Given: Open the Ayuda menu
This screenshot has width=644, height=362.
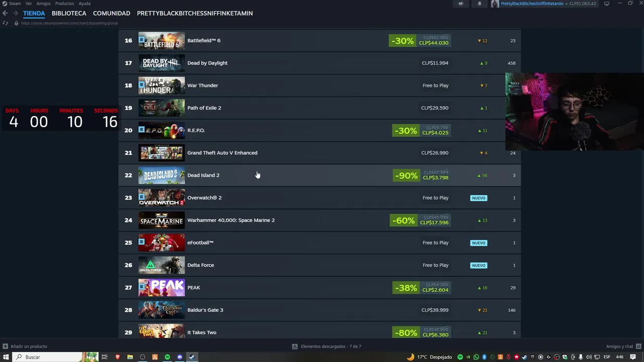Looking at the screenshot, I should (x=85, y=4).
